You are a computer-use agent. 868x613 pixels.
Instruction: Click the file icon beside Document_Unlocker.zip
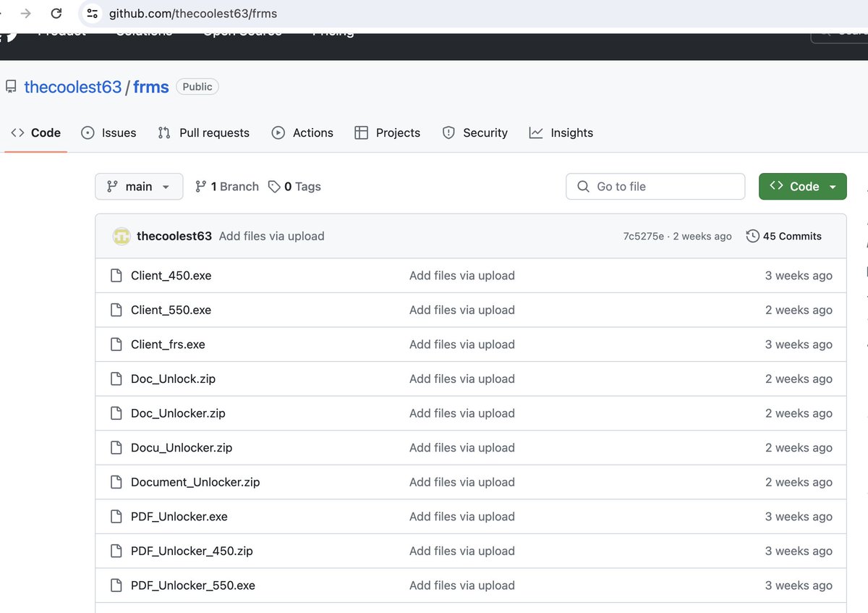(116, 482)
